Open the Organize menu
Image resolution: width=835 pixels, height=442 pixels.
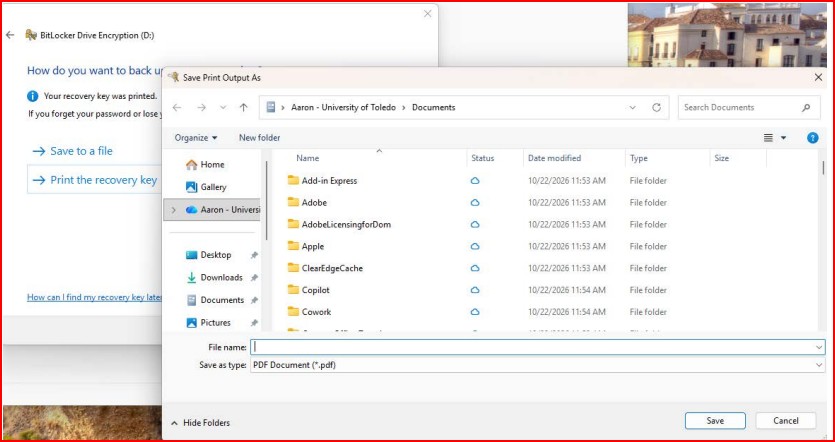(196, 137)
